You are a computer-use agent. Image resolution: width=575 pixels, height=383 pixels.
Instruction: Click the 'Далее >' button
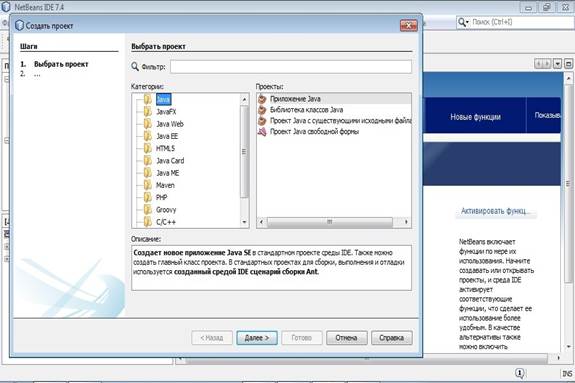click(257, 338)
